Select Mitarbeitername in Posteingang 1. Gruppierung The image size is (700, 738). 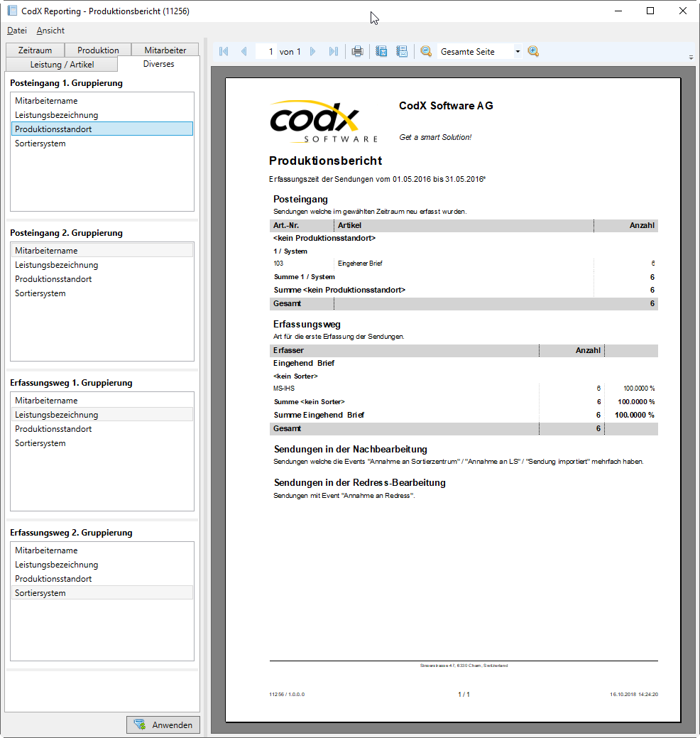(x=102, y=101)
